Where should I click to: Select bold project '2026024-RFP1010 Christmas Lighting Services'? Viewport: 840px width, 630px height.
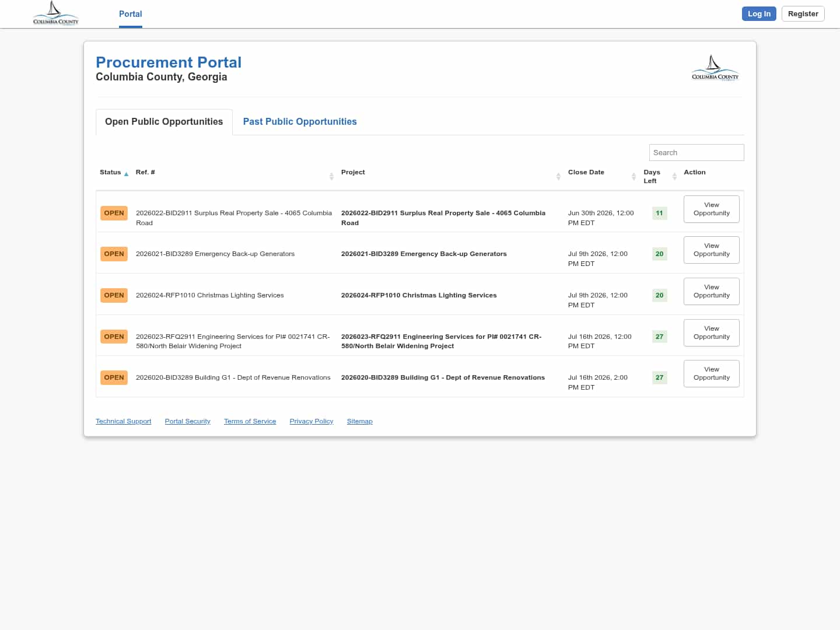point(419,295)
